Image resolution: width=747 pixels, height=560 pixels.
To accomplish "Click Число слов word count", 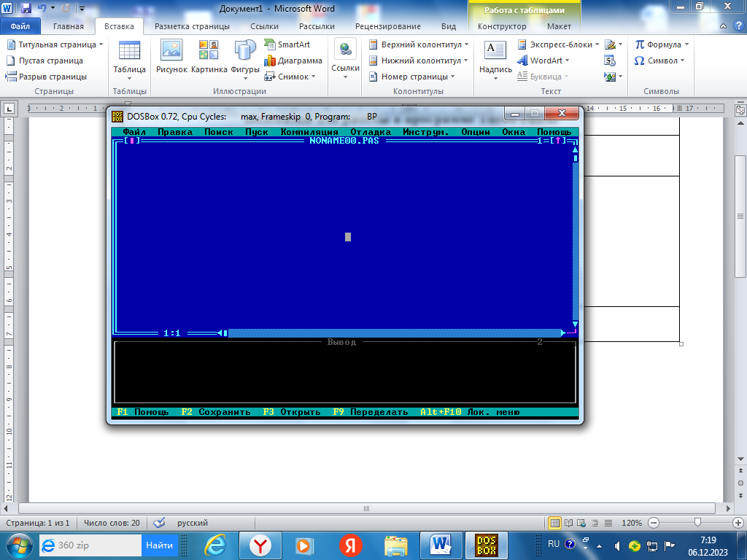I will [x=112, y=523].
